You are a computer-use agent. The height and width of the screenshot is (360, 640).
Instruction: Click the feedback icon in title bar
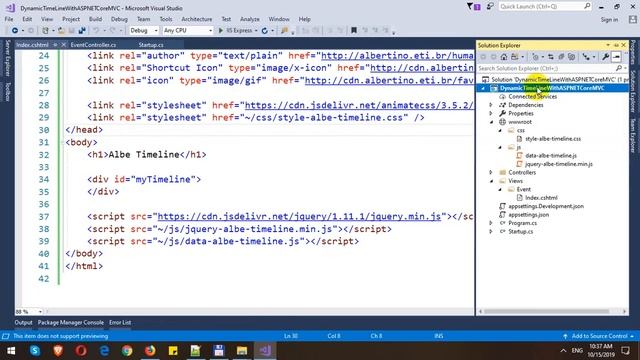tap(490, 7)
